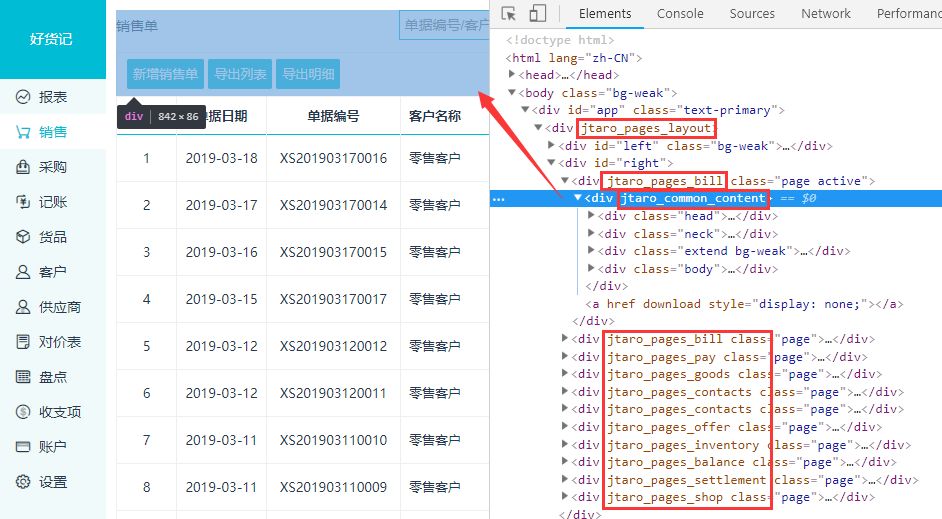
Task: Expand the div class="body" node
Action: (x=591, y=268)
